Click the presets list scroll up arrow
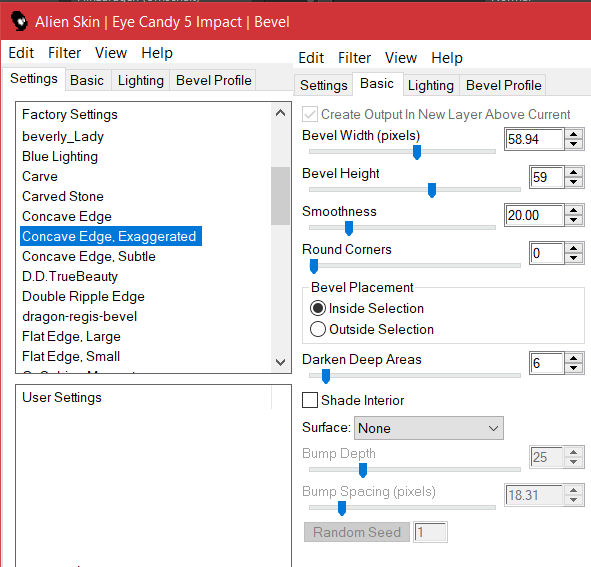 [280, 113]
